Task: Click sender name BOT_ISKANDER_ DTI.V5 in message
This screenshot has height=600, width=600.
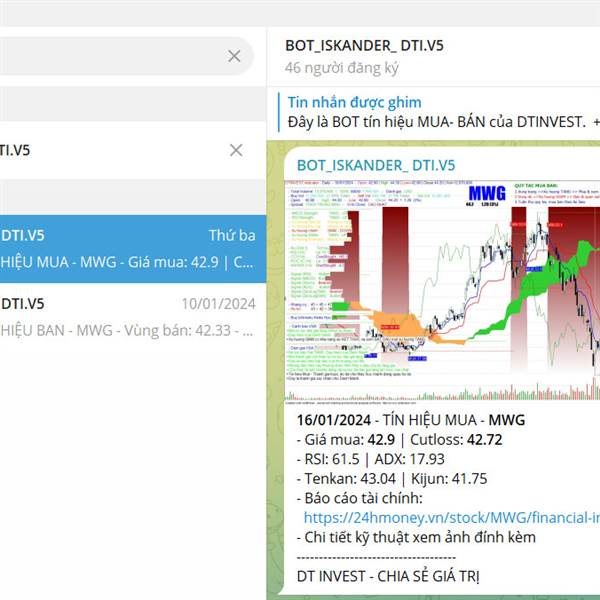Action: (x=376, y=165)
